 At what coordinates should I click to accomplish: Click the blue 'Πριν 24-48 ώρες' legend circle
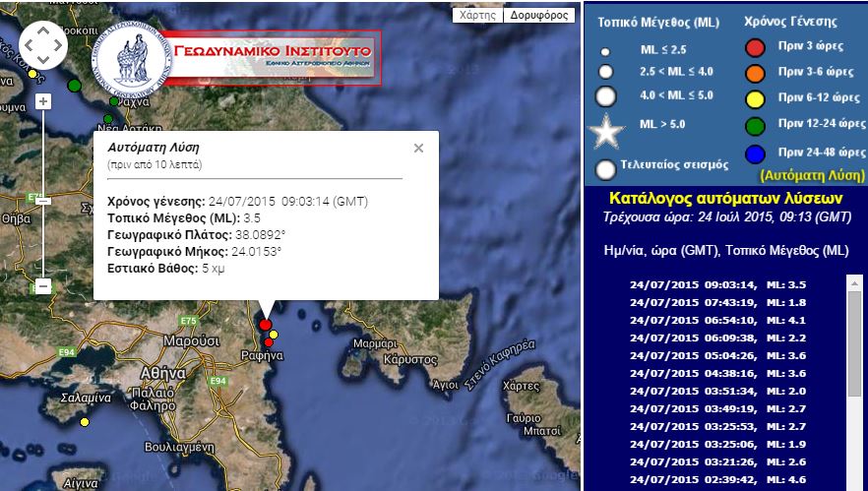(755, 154)
